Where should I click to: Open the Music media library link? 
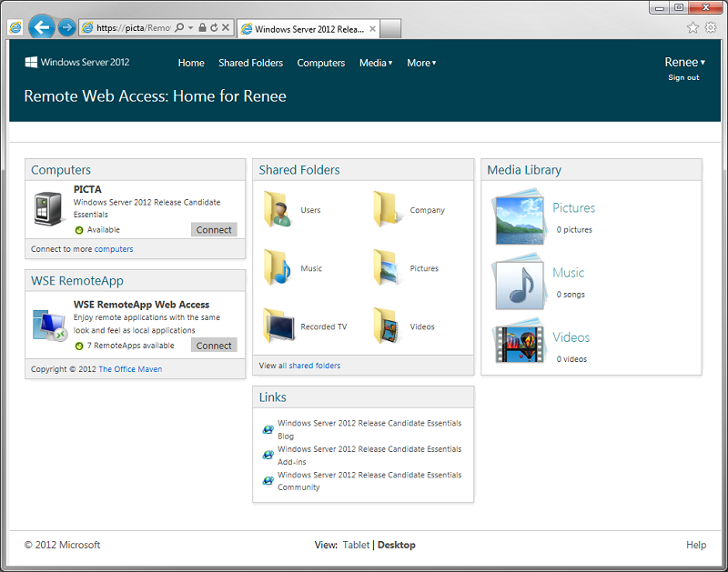tap(568, 273)
